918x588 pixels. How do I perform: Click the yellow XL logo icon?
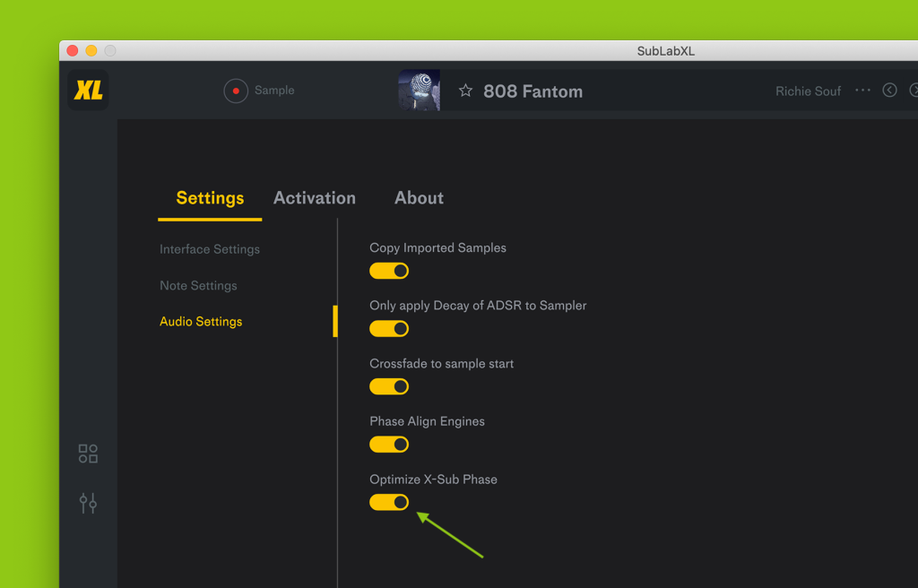pyautogui.click(x=88, y=91)
